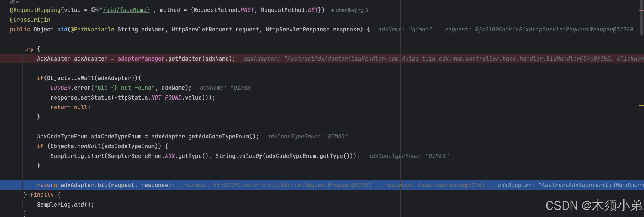
Task: Open the globe endpoint icon before "/bid/{adxName}"
Action: 93,10
